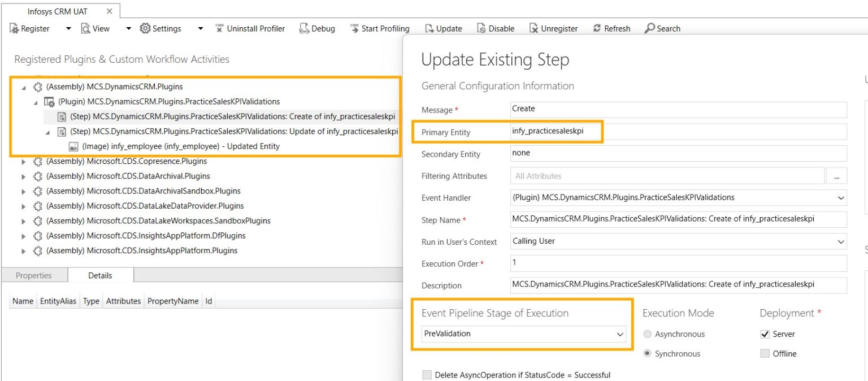
Task: Disable the selected plugin step
Action: (496, 28)
